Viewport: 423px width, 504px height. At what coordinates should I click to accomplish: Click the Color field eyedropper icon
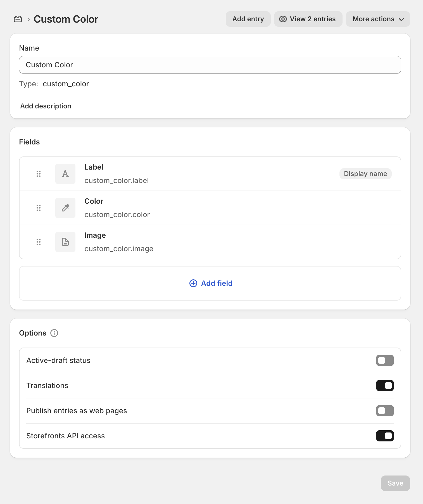[x=65, y=208]
